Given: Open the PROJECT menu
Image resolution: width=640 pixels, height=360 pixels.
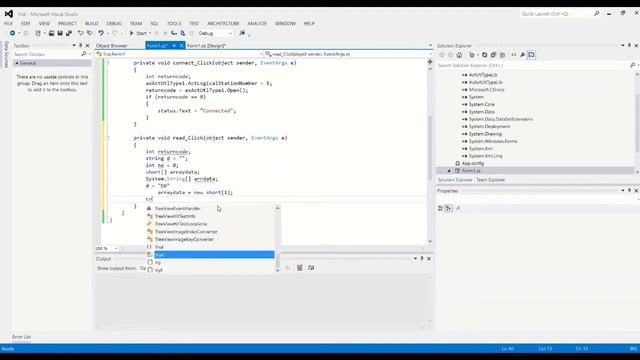Looking at the screenshot, I should point(67,24).
